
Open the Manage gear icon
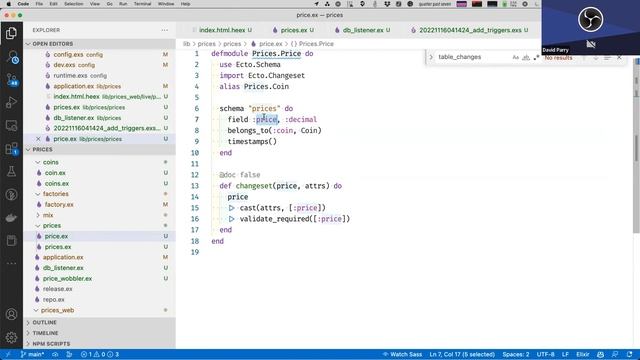[x=11, y=337]
